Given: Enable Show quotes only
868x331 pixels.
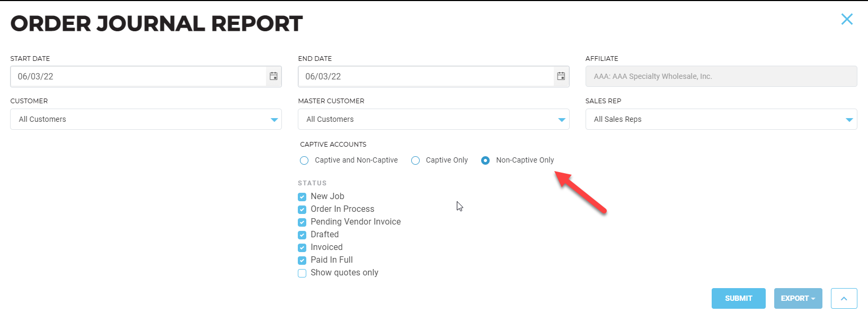Looking at the screenshot, I should [302, 273].
